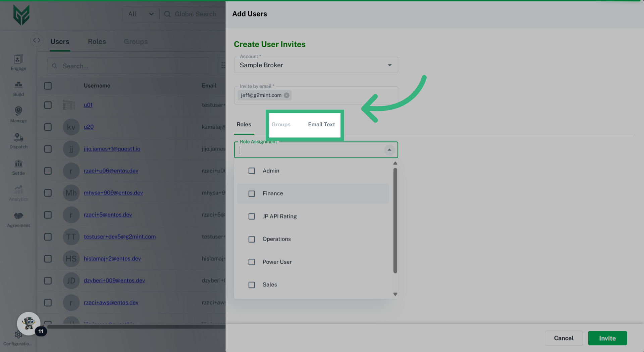The width and height of the screenshot is (644, 352).
Task: Open the All search filter dropdown
Action: tap(141, 14)
